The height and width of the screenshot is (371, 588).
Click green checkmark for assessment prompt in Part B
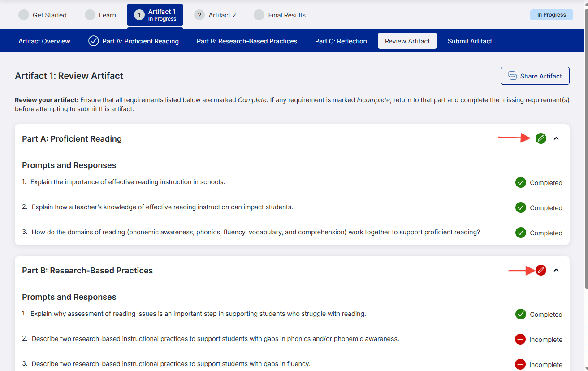click(x=520, y=314)
